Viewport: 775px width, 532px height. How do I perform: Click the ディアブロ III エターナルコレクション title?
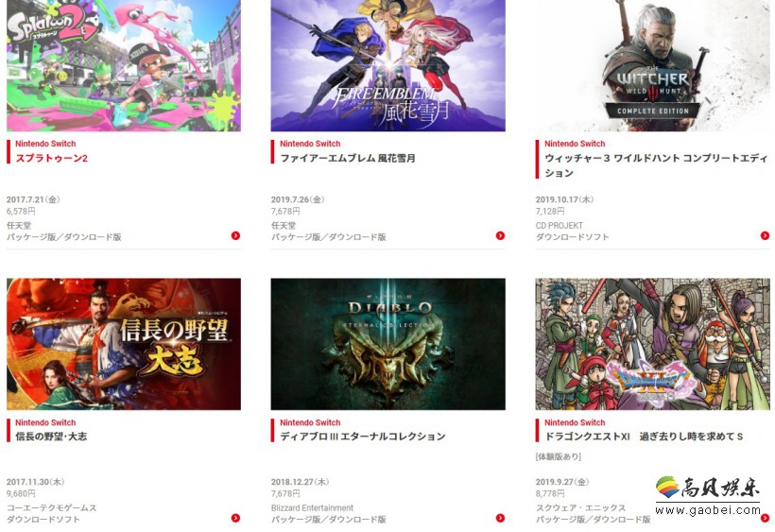pyautogui.click(x=363, y=437)
